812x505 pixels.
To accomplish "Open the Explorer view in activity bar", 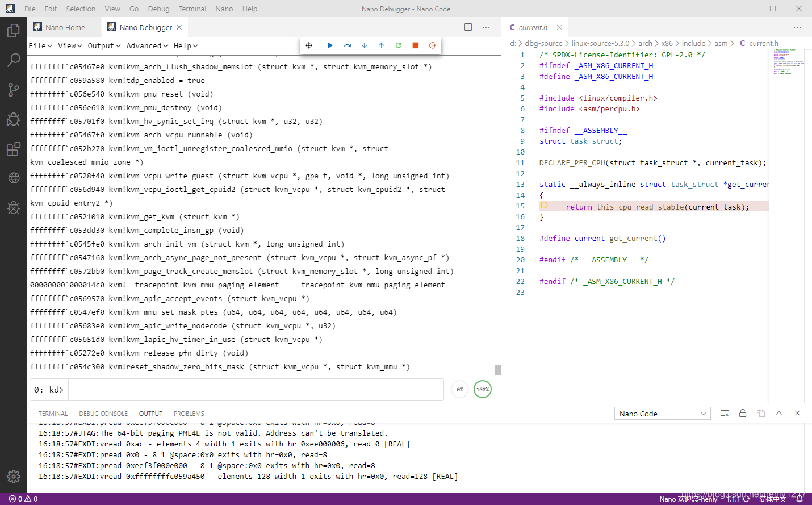I will (14, 30).
